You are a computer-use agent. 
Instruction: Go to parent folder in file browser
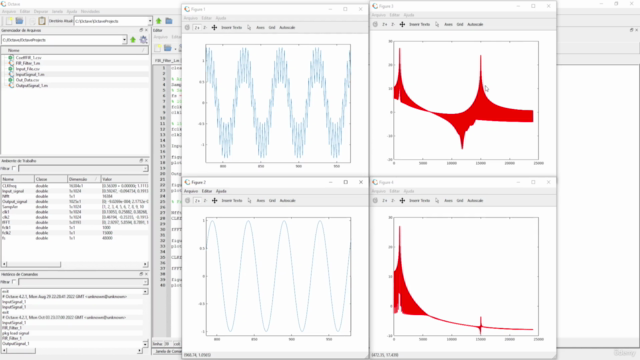(133, 40)
